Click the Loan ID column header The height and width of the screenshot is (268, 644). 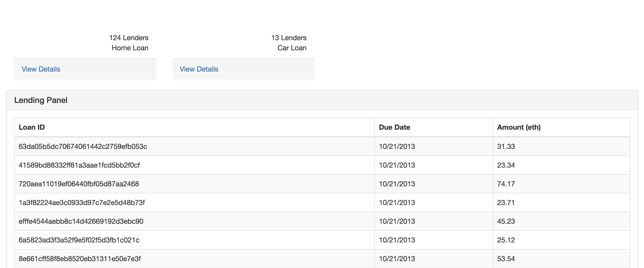click(x=32, y=127)
